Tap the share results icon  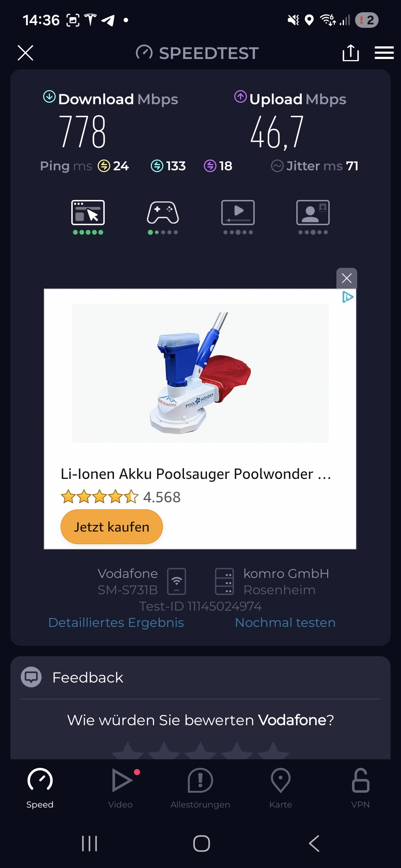tap(351, 53)
